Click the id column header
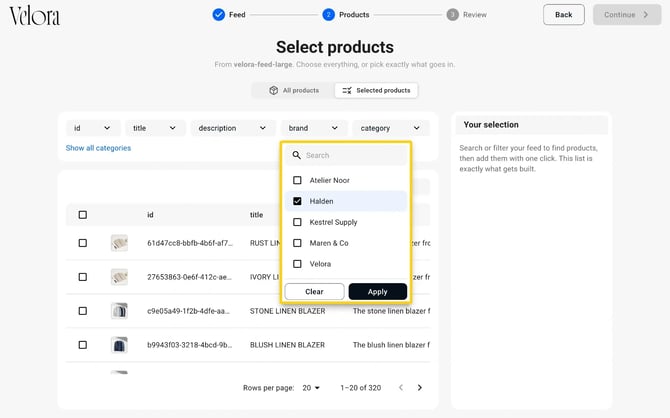The image size is (670, 418). point(150,215)
